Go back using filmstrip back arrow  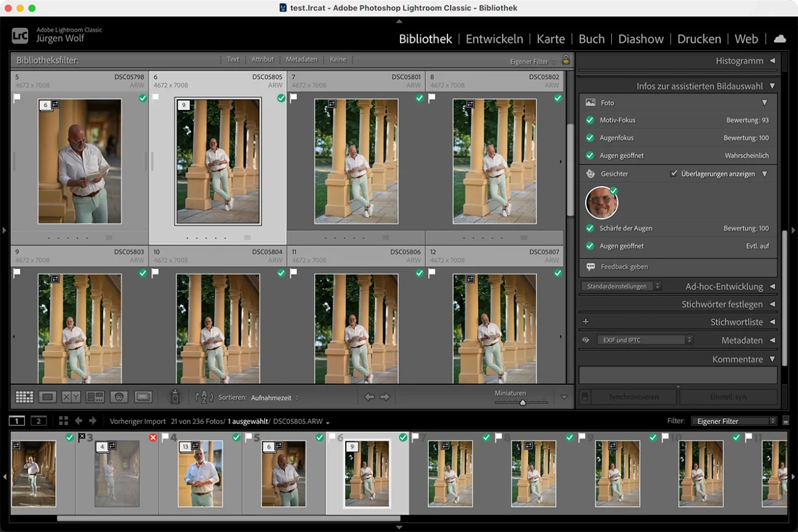(x=79, y=421)
